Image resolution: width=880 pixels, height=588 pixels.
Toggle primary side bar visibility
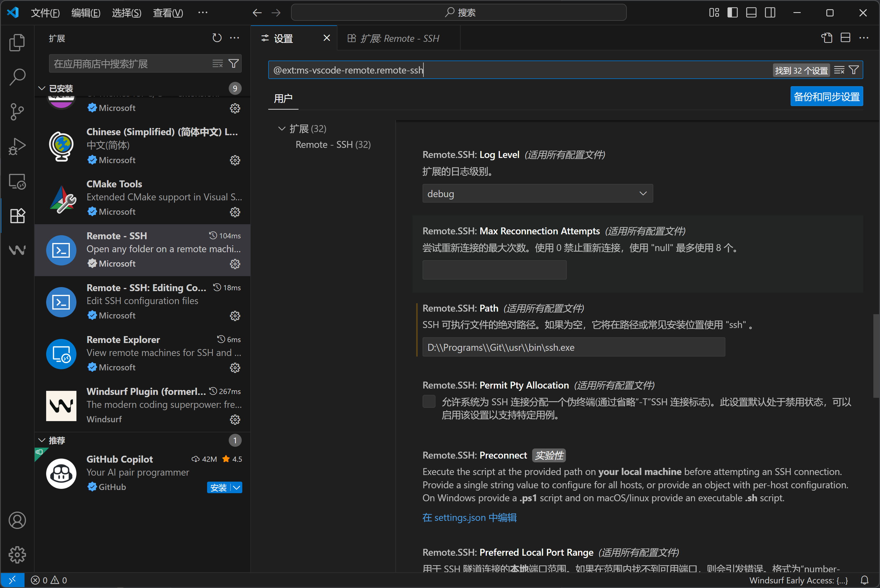point(733,13)
